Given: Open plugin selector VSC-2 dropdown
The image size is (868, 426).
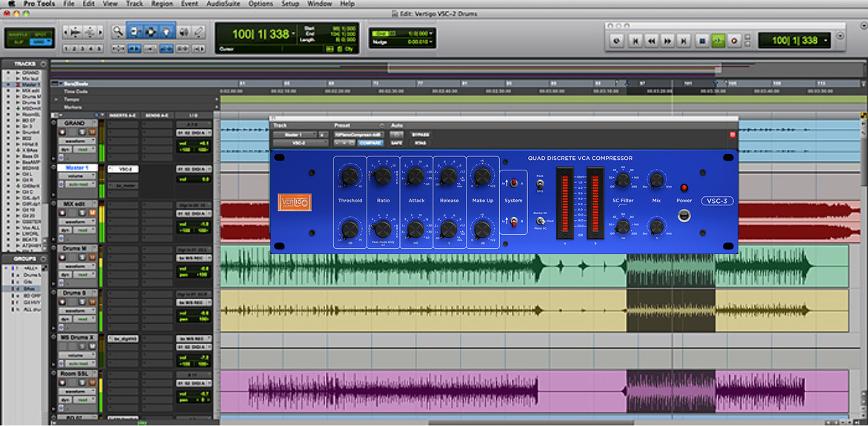Looking at the screenshot, I should click(301, 143).
